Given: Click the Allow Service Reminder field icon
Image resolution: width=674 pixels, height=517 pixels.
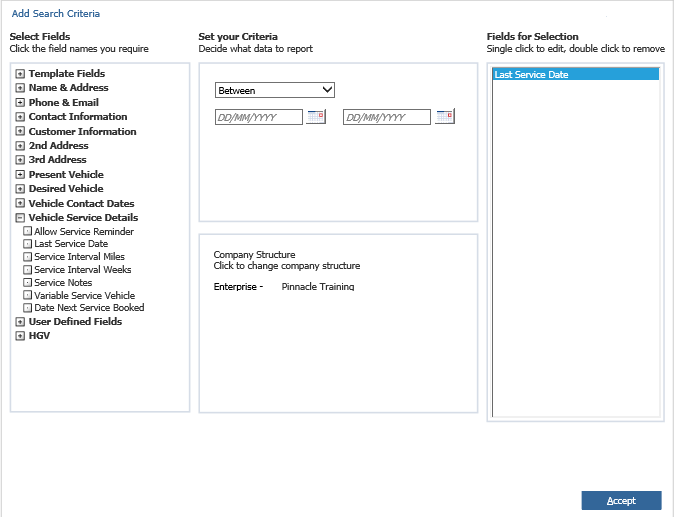Looking at the screenshot, I should click(x=28, y=231).
